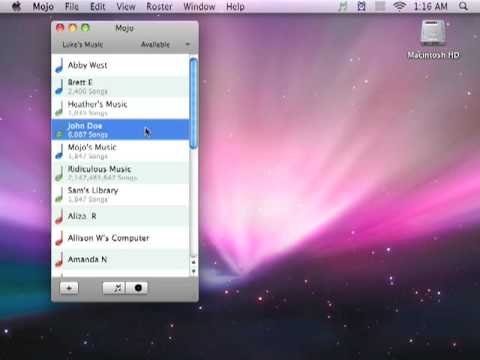Click the green note icon beside Ridiculous Music
480x360 pixels.
click(59, 173)
